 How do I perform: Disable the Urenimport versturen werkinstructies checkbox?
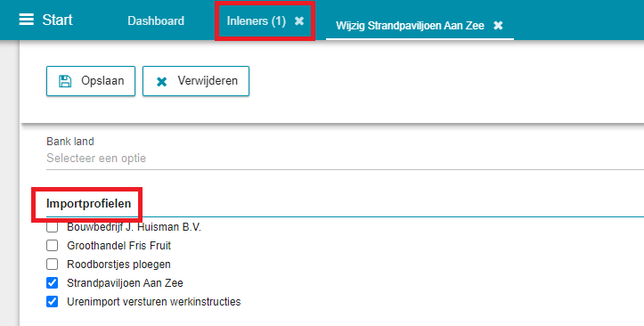(x=53, y=302)
